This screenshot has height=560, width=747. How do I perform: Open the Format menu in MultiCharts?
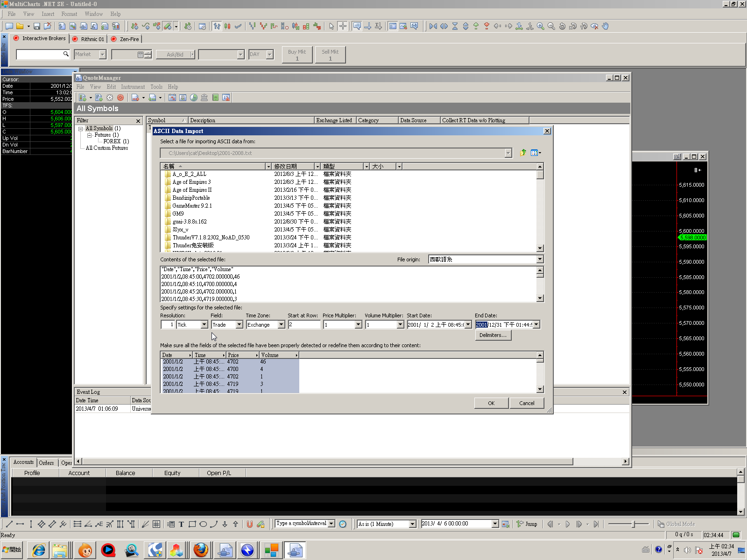point(69,14)
